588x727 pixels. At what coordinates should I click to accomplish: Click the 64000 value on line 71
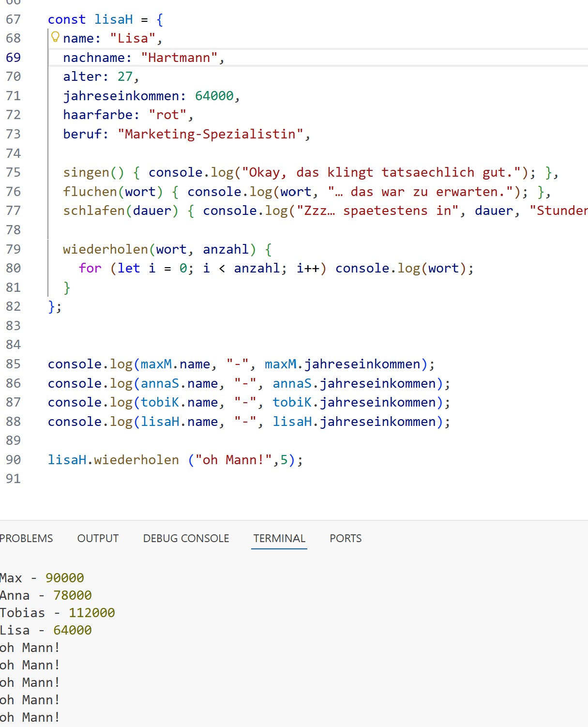[214, 96]
